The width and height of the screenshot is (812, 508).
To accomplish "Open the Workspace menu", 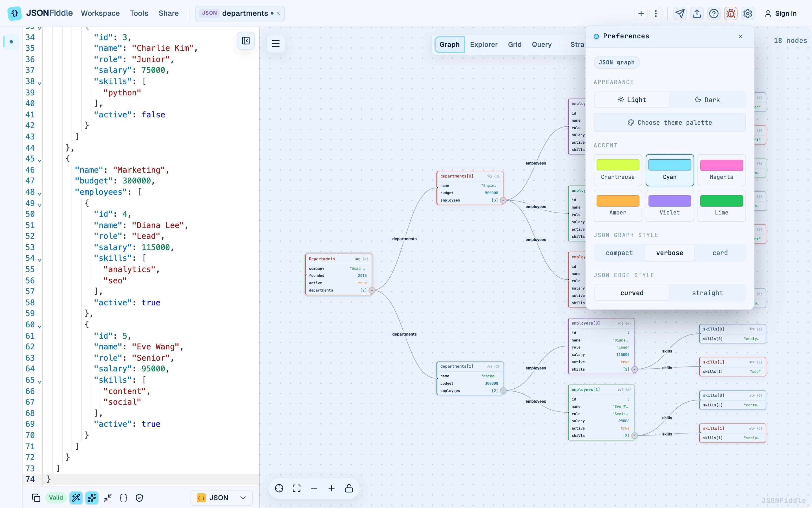I will 100,14.
